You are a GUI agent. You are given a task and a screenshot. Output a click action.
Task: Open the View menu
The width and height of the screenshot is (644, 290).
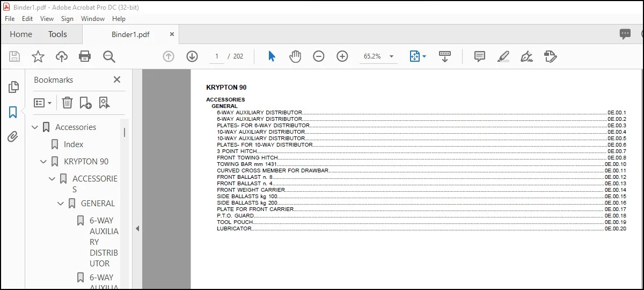point(47,18)
